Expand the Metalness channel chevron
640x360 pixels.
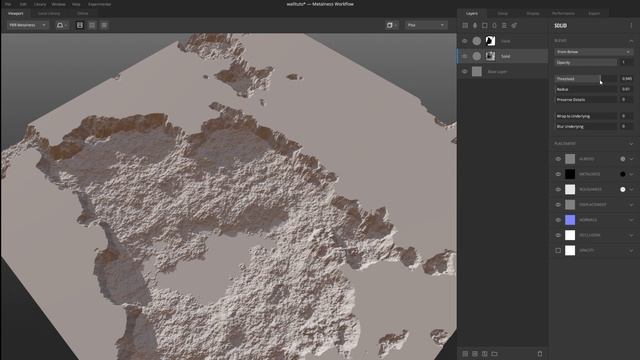tap(631, 174)
